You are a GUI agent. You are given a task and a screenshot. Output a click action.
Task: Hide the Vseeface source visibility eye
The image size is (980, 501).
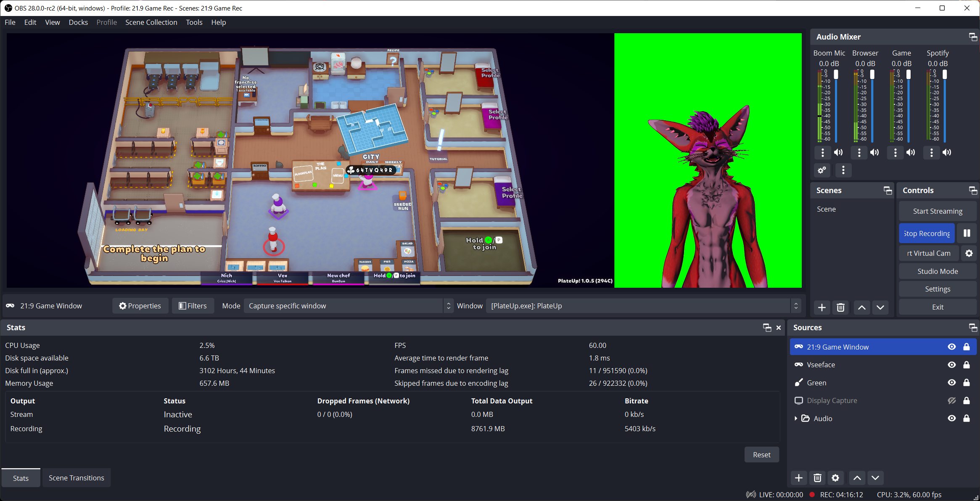(952, 365)
